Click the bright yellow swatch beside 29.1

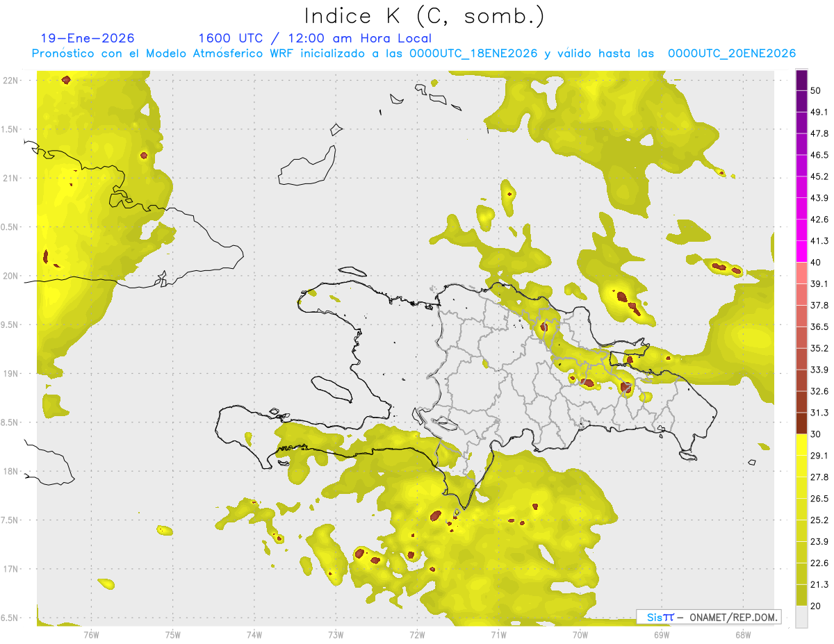tap(802, 445)
